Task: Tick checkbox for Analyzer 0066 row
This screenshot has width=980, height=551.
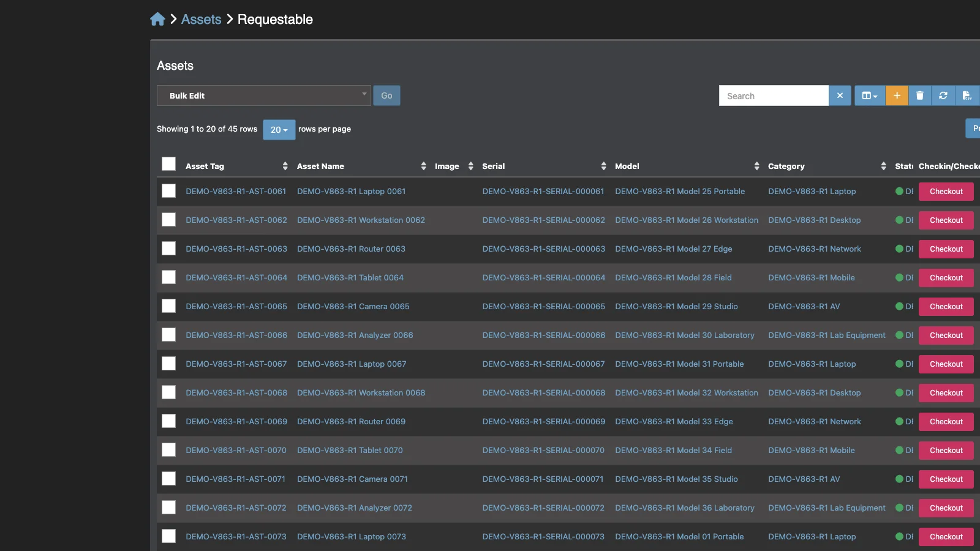Action: tap(168, 335)
